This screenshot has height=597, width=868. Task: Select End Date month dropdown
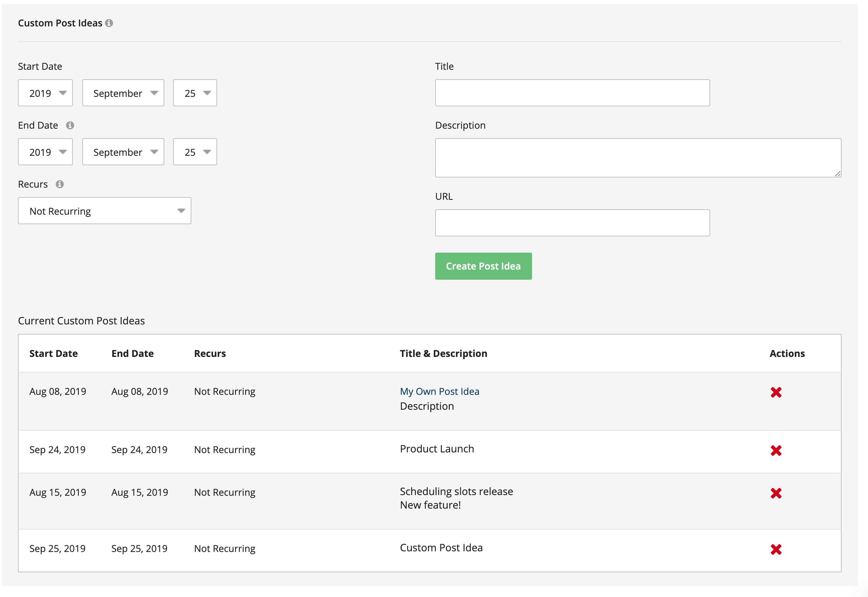click(123, 152)
